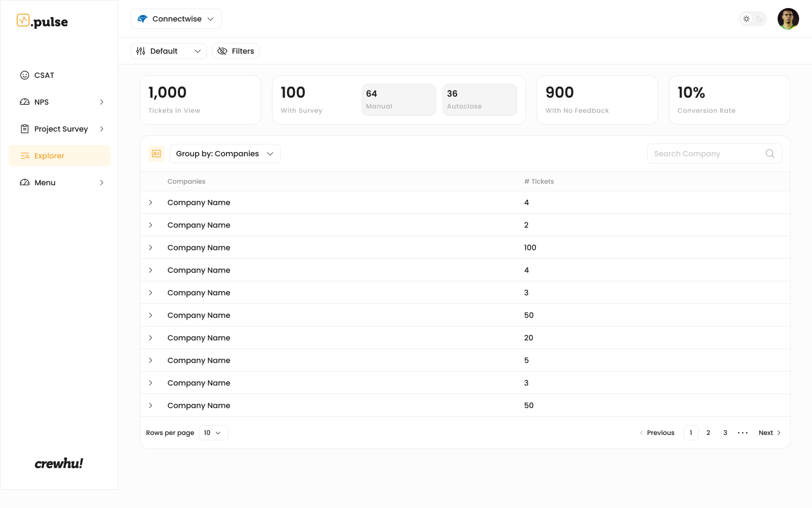
Task: Go to the Next page
Action: pos(770,433)
